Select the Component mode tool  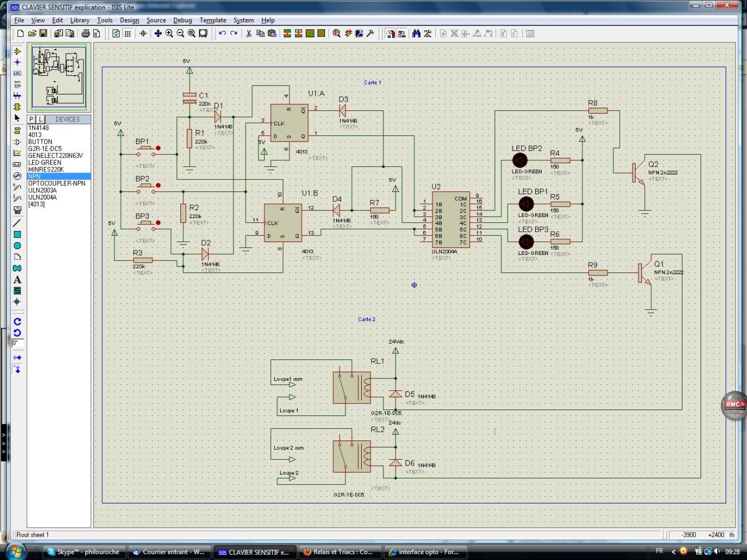(17, 51)
